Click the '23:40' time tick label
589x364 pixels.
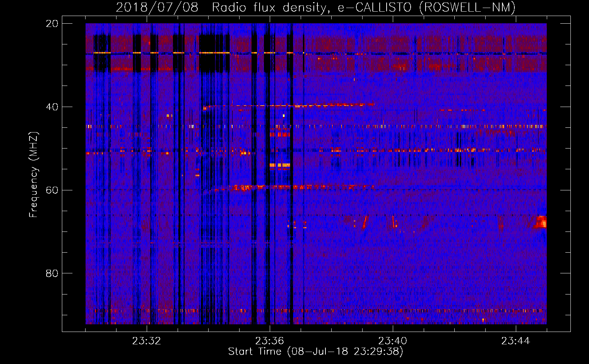(392, 341)
